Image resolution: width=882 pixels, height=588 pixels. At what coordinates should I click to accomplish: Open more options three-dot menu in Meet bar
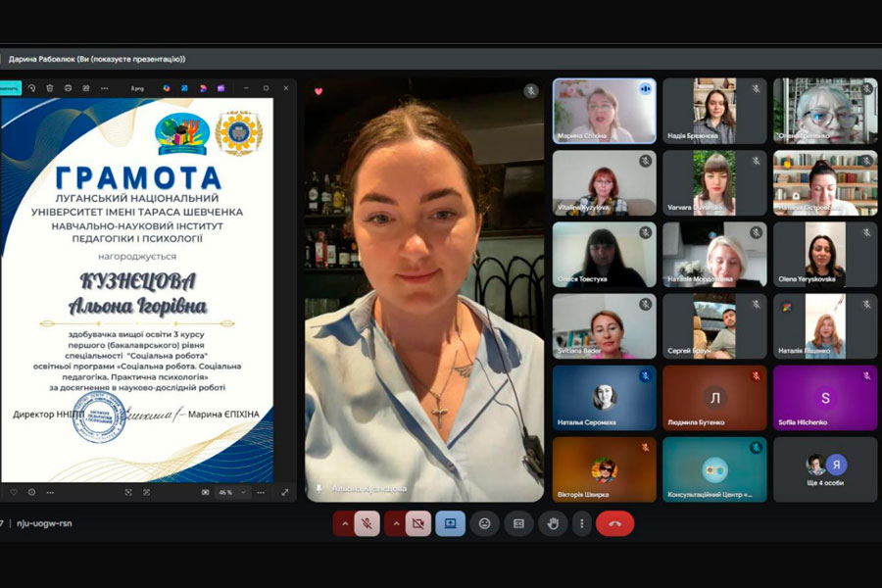click(x=581, y=524)
